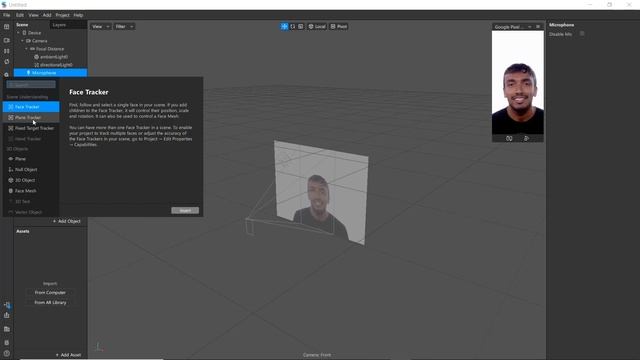Click the pause icon in left sidebar
The image size is (640, 360).
(7, 51)
